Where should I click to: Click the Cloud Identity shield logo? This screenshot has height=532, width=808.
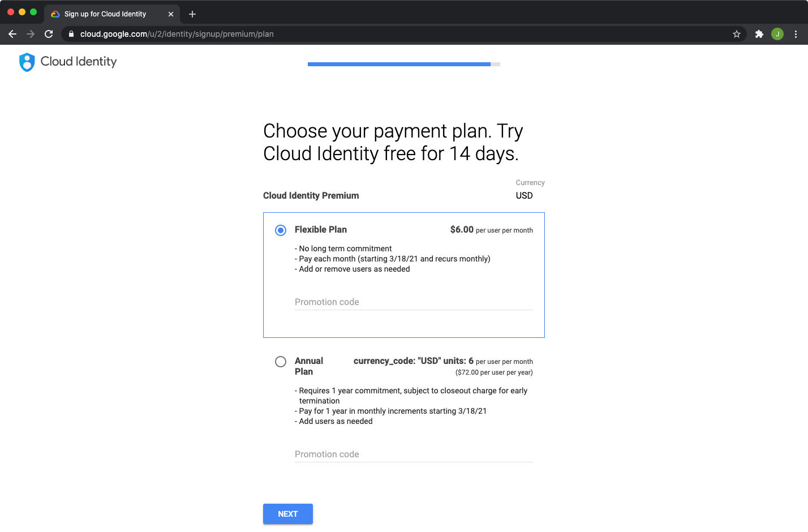coord(27,62)
